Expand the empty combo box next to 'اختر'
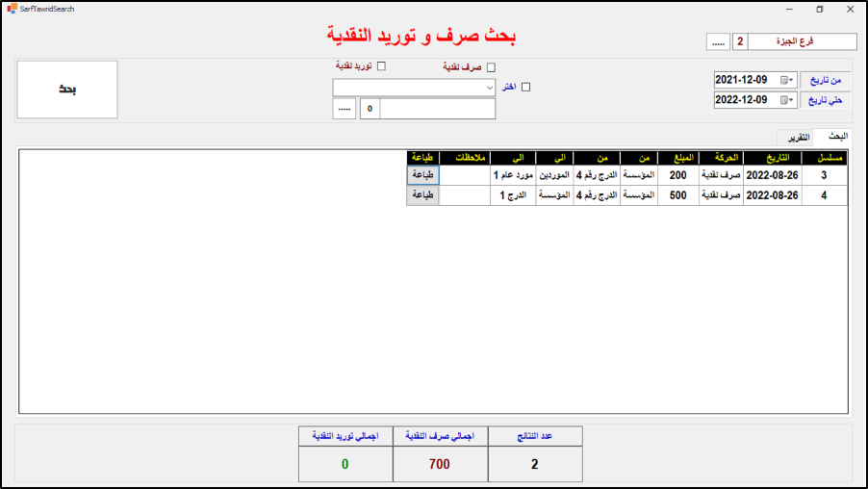This screenshot has width=868, height=489. point(489,88)
